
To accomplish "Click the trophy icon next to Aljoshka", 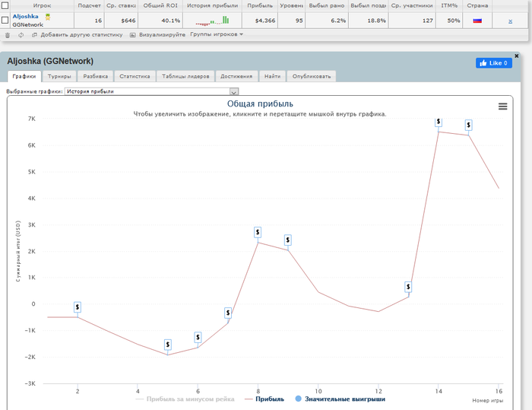I will pyautogui.click(x=47, y=16).
